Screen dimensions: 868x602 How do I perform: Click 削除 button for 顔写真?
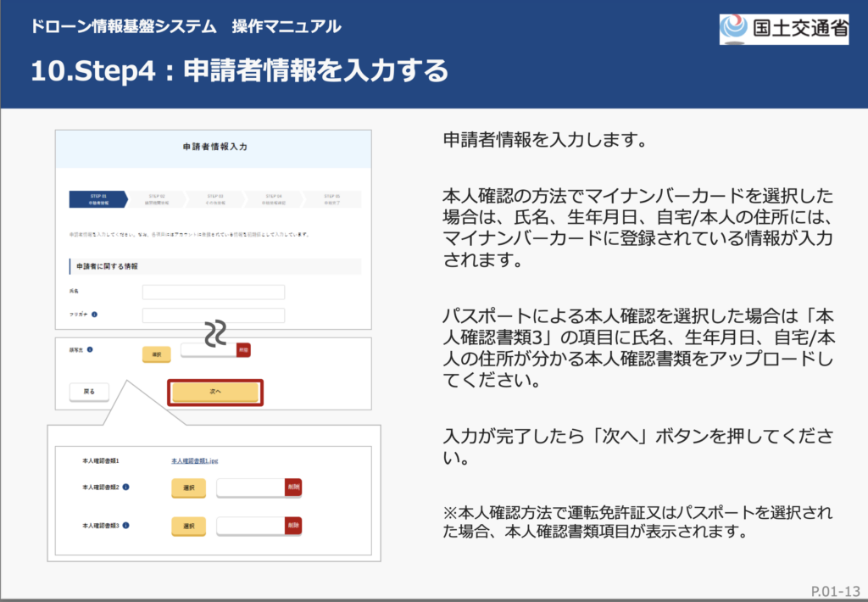tap(243, 349)
